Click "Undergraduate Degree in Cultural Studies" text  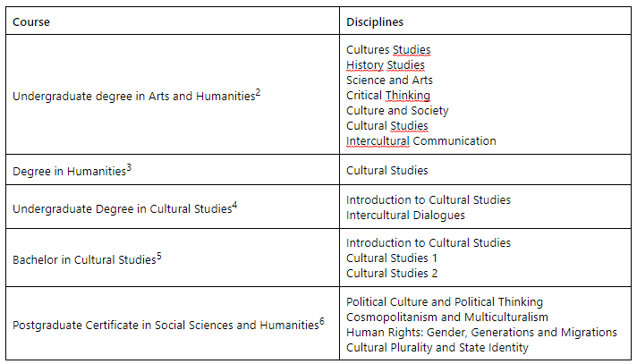tap(121, 208)
